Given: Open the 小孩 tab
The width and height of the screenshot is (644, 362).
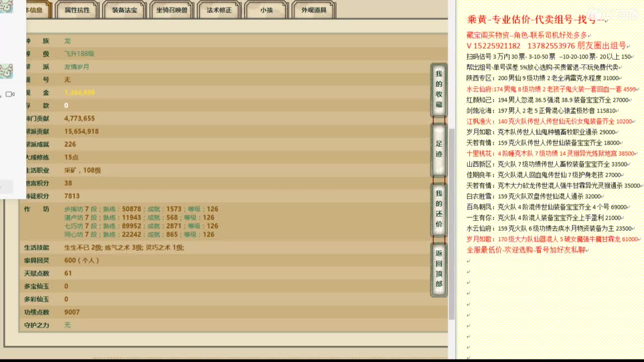Looking at the screenshot, I should coord(267,10).
